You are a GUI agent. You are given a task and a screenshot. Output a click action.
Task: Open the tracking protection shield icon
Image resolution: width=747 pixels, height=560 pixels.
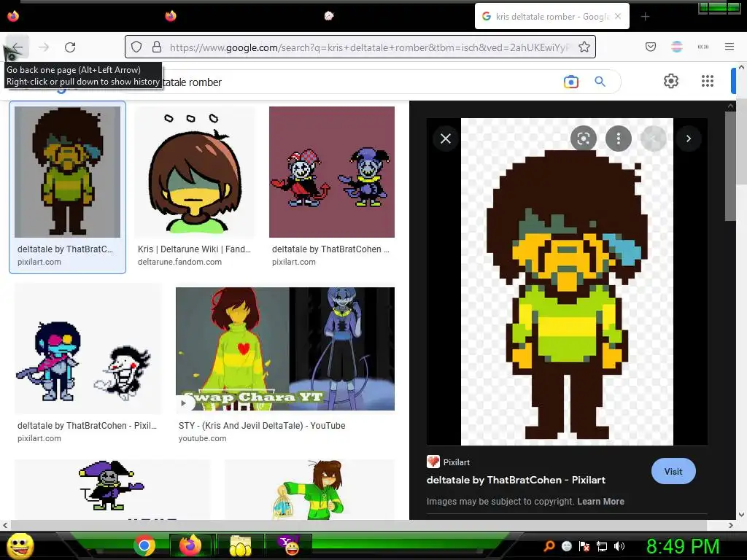(136, 47)
